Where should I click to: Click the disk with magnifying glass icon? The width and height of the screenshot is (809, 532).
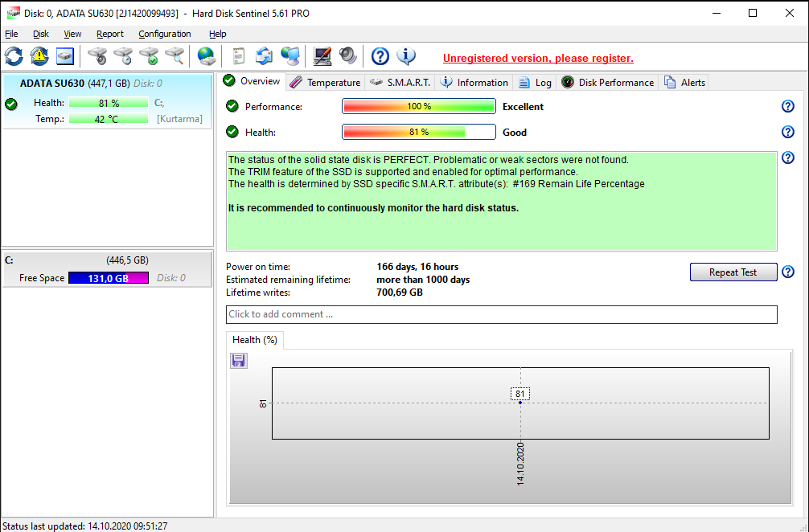point(175,56)
